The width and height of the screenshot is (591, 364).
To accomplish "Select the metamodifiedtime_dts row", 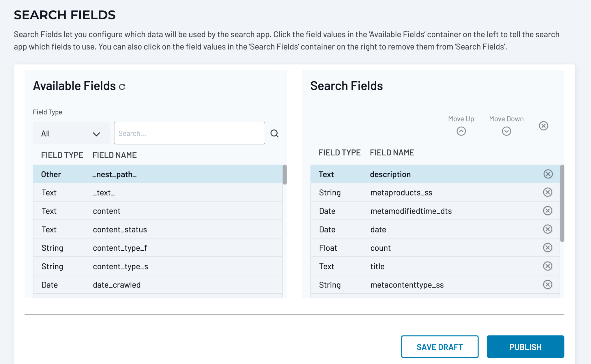I will [435, 211].
